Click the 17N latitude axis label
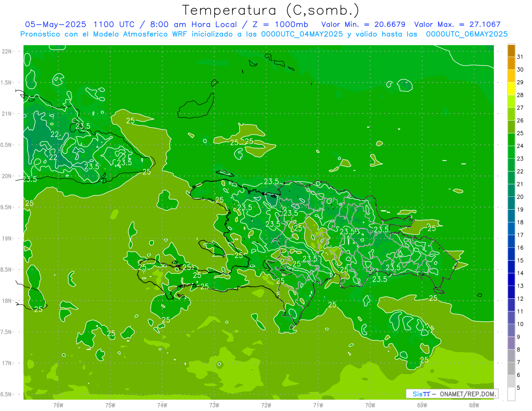This screenshot has width=532, height=411. [7, 363]
